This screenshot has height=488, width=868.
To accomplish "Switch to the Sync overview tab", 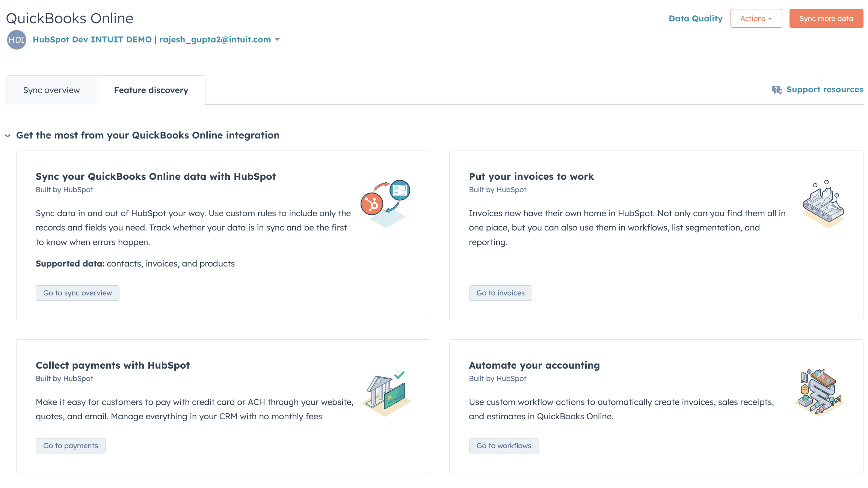I will click(x=51, y=90).
